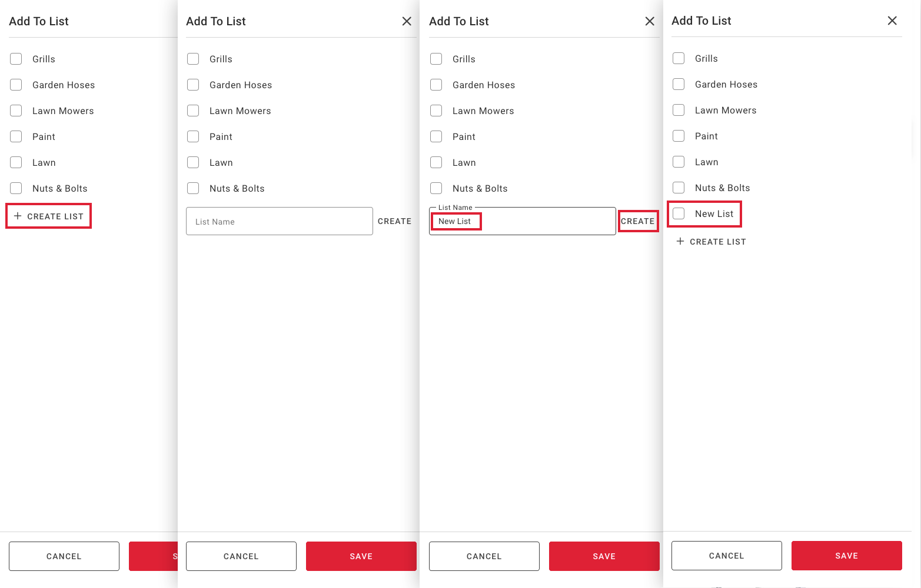The width and height of the screenshot is (921, 588).
Task: Click the plus icon beside CREATE LIST in the leftmost panel
Action: click(18, 216)
